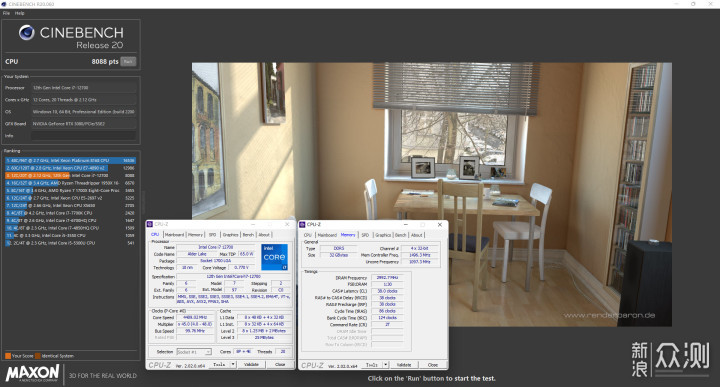Switch to SPD tab in the right CPU-Z window
This screenshot has height=387, width=720.
[x=365, y=235]
